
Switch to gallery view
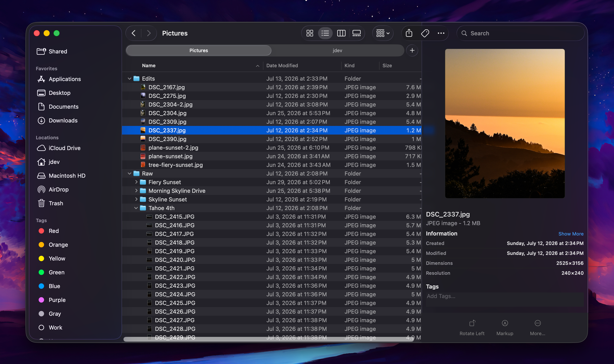point(357,33)
